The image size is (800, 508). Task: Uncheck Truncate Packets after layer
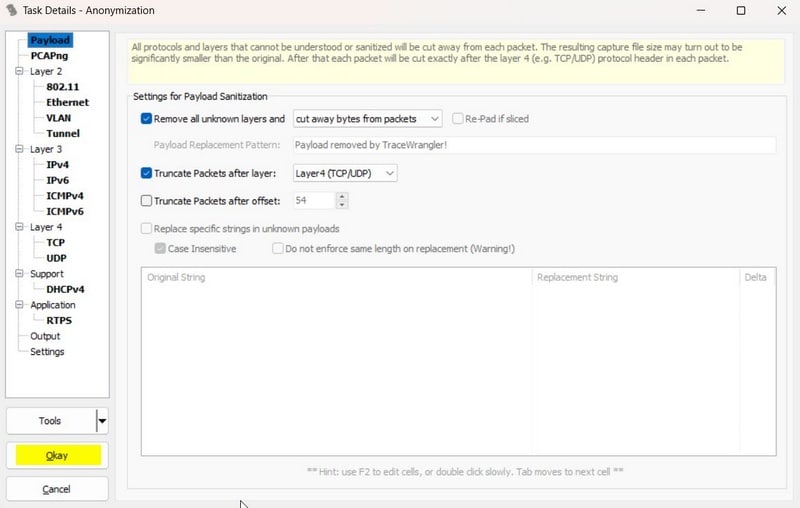coord(146,173)
